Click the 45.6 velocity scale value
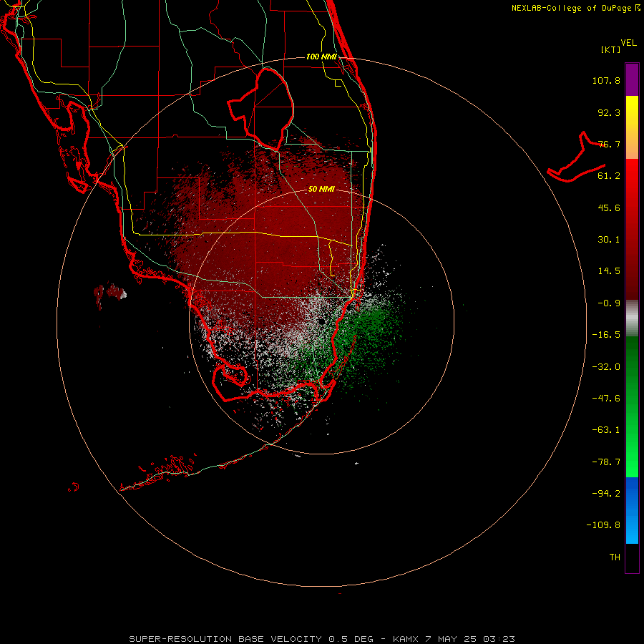The height and width of the screenshot is (644, 644). click(609, 208)
